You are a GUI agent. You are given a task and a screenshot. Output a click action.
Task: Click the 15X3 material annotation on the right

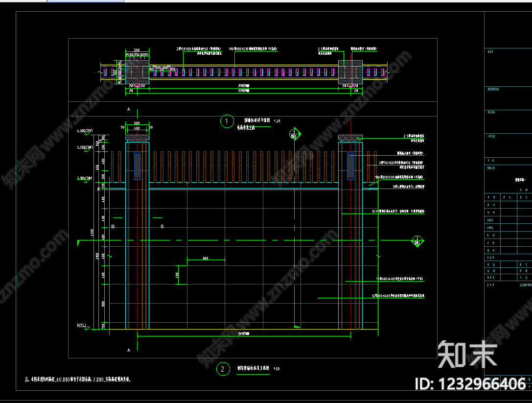coord(398,211)
